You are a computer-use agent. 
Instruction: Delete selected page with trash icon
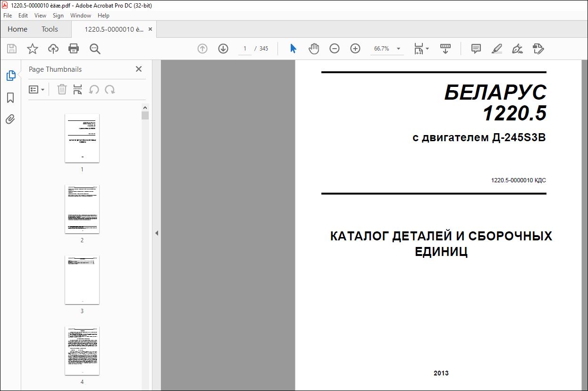[62, 89]
